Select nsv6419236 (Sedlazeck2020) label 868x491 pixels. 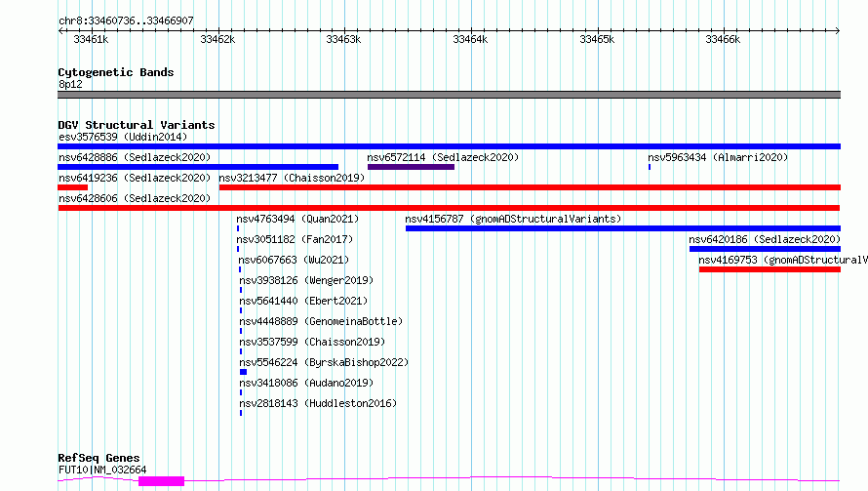pos(135,178)
